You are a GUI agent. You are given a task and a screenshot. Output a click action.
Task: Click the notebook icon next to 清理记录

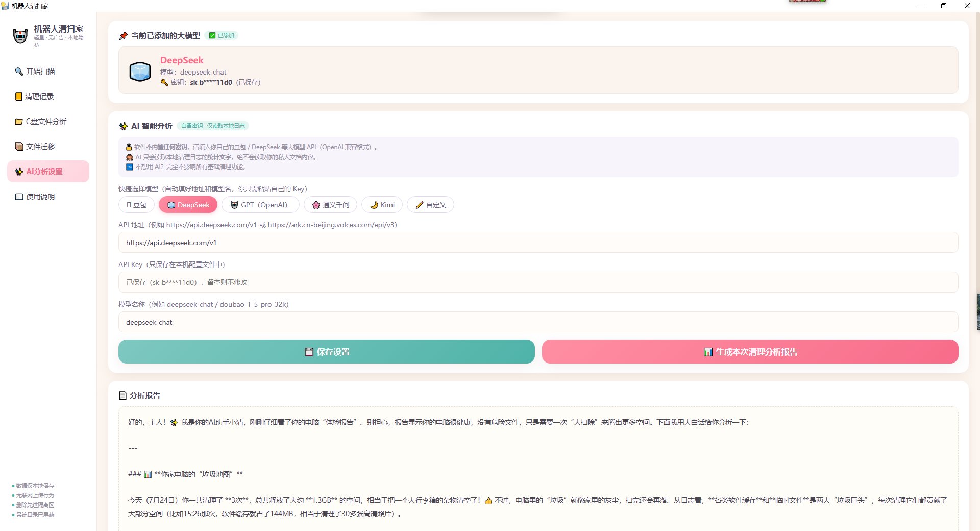point(18,96)
